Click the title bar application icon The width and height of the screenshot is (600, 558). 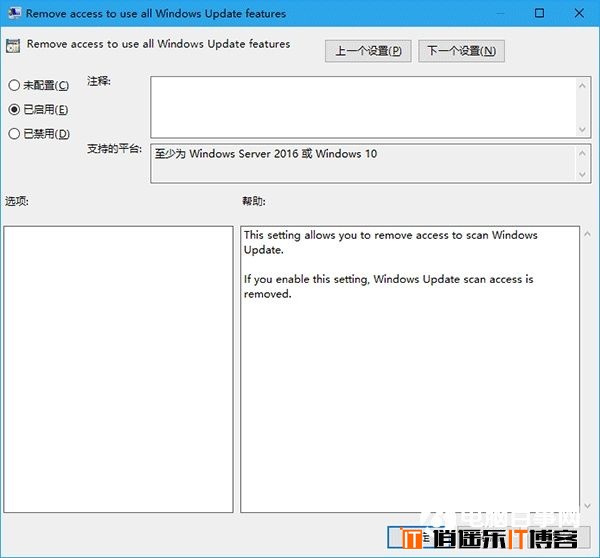pos(15,13)
